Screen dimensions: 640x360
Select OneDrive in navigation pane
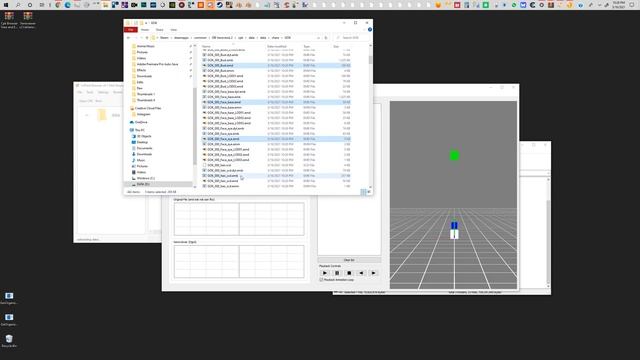[x=141, y=122]
